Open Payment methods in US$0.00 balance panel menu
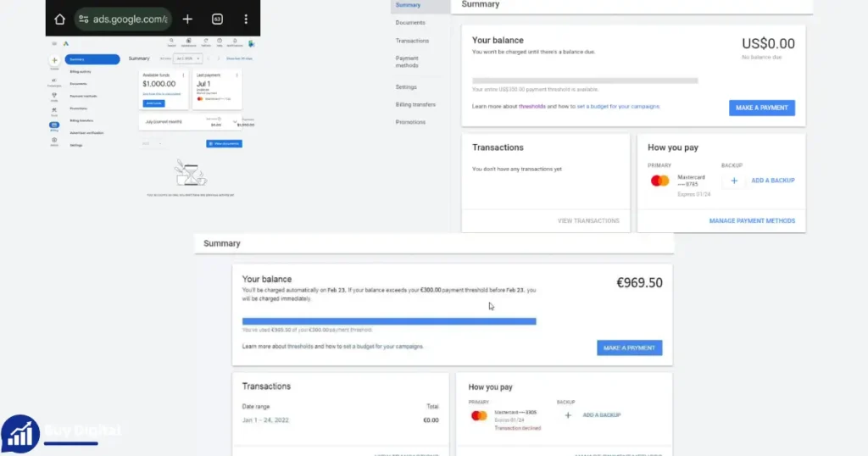The width and height of the screenshot is (868, 456). pyautogui.click(x=407, y=61)
